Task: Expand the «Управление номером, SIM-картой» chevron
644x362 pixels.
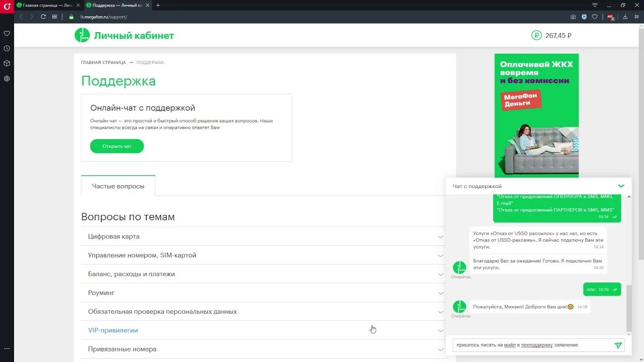Action: 441,255
